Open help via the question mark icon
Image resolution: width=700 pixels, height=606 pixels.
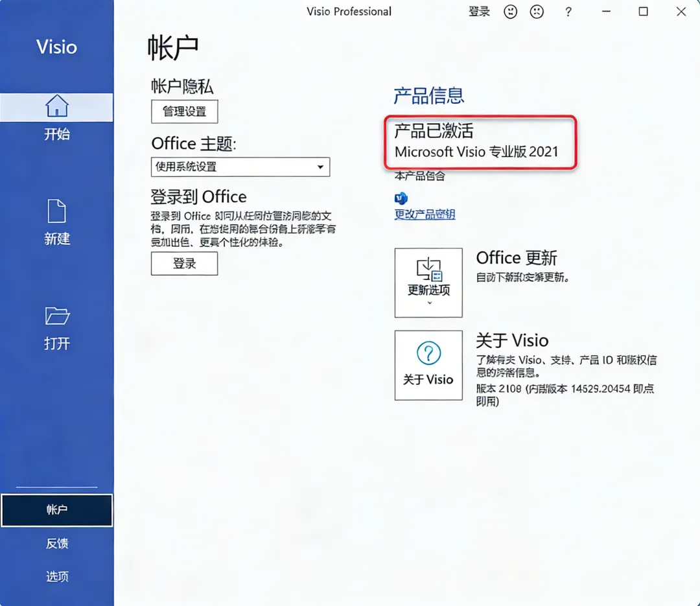pyautogui.click(x=568, y=12)
